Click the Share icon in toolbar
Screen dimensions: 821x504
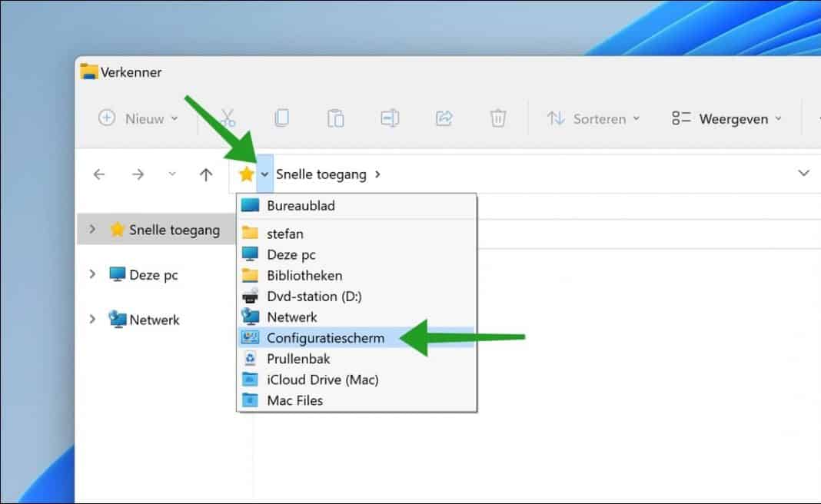(x=444, y=118)
